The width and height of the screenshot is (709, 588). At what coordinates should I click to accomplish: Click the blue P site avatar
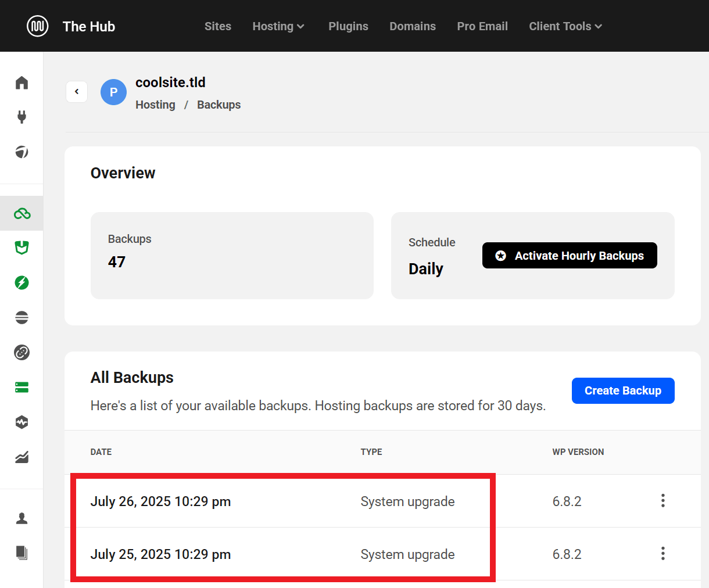point(114,92)
